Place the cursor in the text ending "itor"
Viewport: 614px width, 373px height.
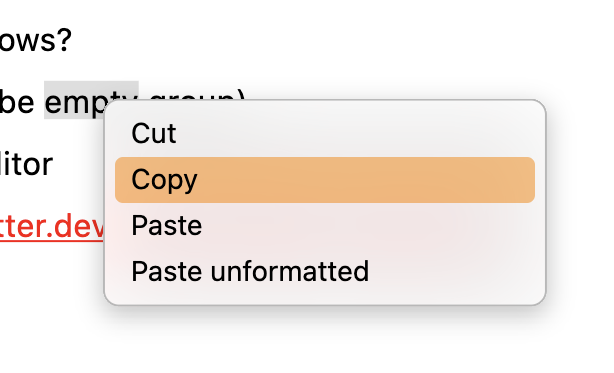tap(26, 164)
